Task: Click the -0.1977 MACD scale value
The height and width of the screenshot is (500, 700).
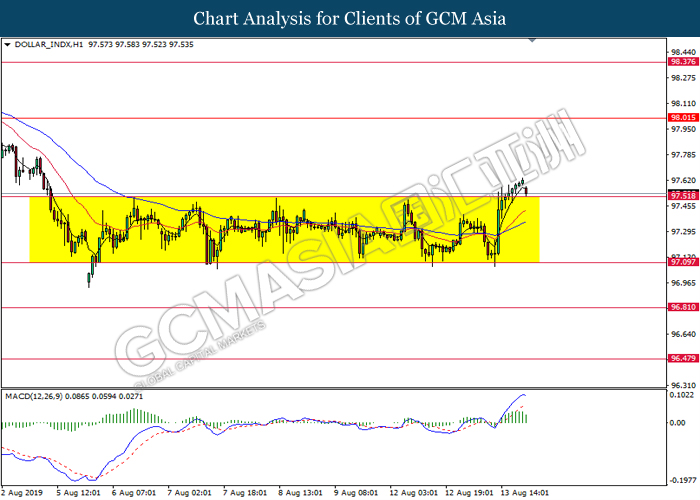Action: 683,481
